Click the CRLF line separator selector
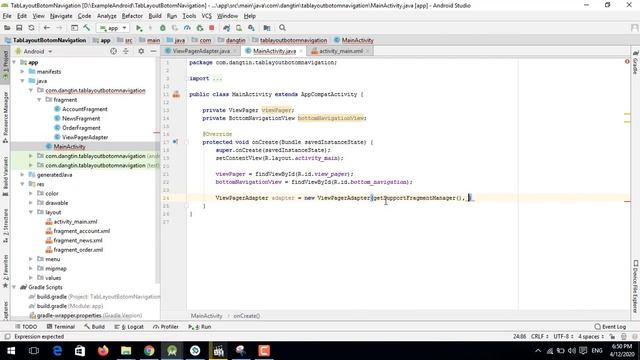The width and height of the screenshot is (640, 360). [539, 336]
